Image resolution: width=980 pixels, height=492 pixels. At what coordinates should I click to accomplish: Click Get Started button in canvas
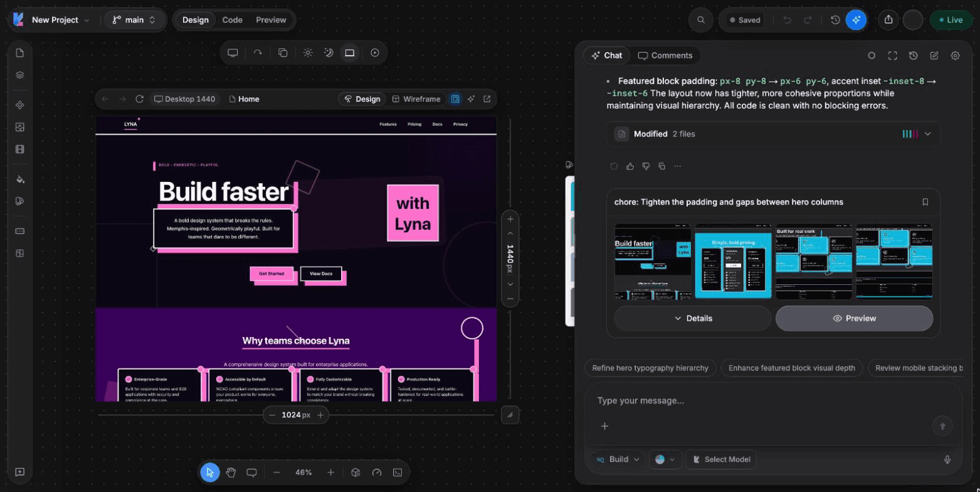[271, 274]
